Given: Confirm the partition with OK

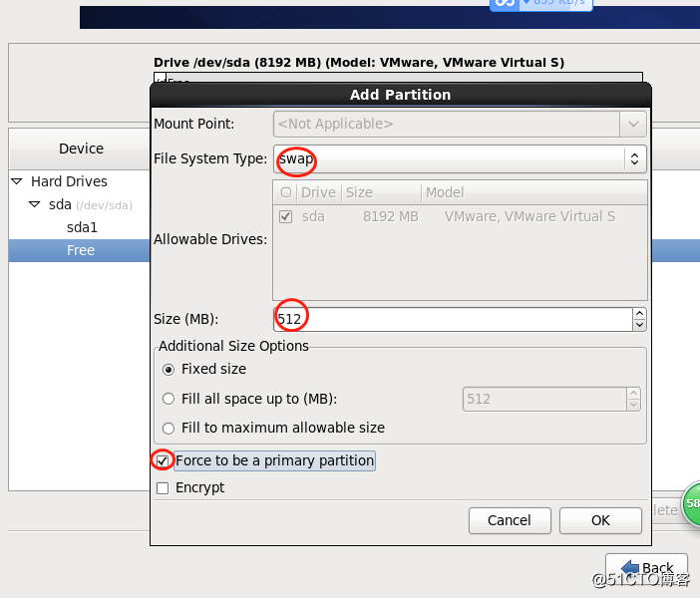Looking at the screenshot, I should tap(600, 520).
